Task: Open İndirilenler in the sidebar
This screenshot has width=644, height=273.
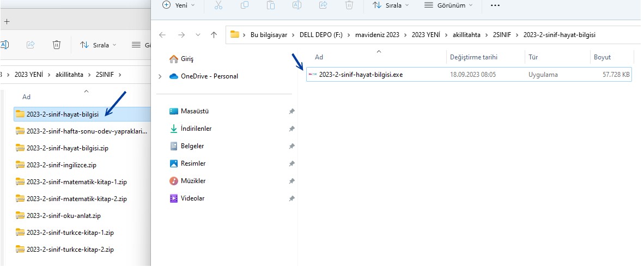Action: click(196, 129)
